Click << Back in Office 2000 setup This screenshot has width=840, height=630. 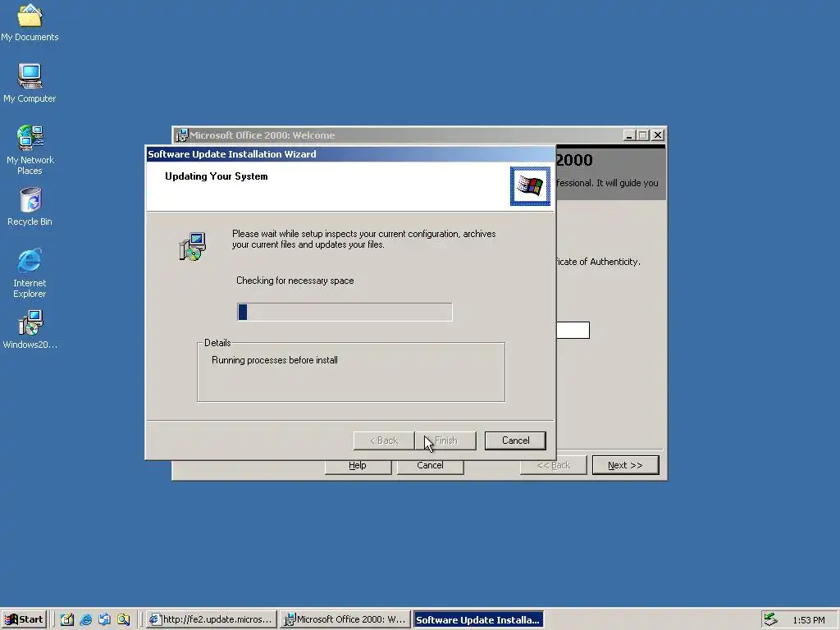click(554, 465)
